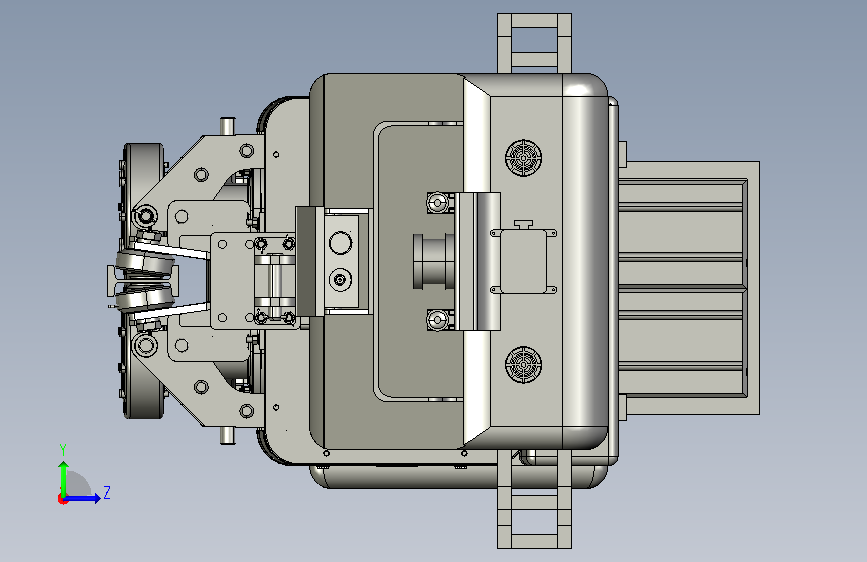The height and width of the screenshot is (562, 867).
Task: Select the lower round cap beside the spool
Action: (x=437, y=320)
